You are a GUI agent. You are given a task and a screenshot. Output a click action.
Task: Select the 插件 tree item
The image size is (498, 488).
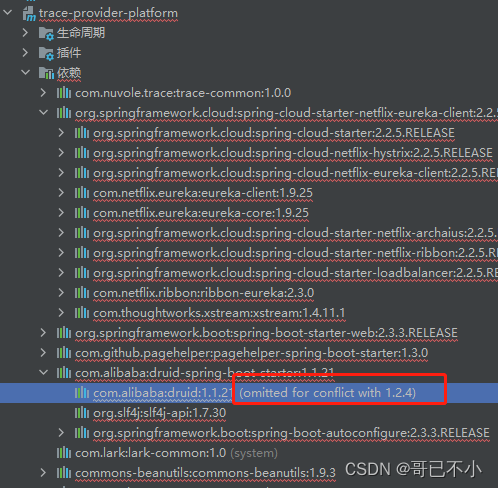[69, 53]
